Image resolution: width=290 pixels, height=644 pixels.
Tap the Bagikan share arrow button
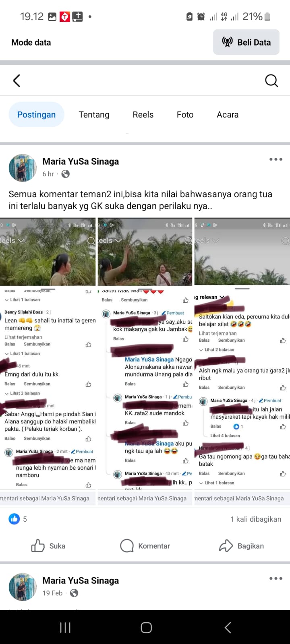click(x=242, y=546)
